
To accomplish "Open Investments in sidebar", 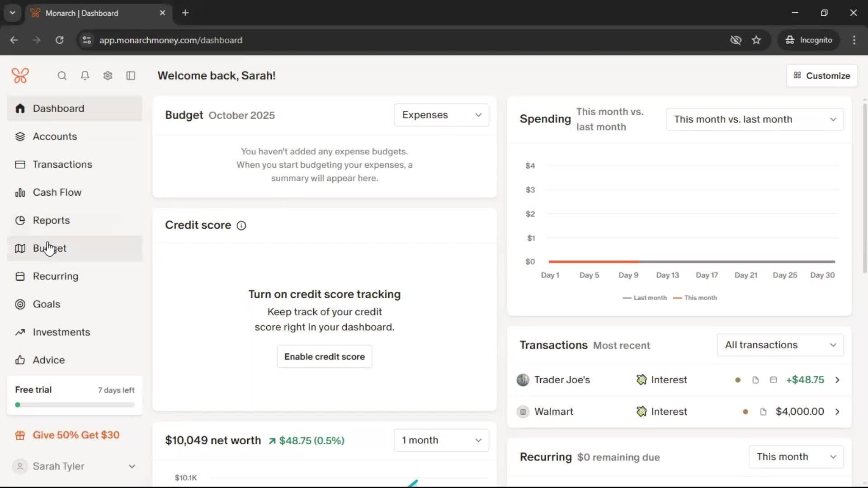I will coord(61,332).
